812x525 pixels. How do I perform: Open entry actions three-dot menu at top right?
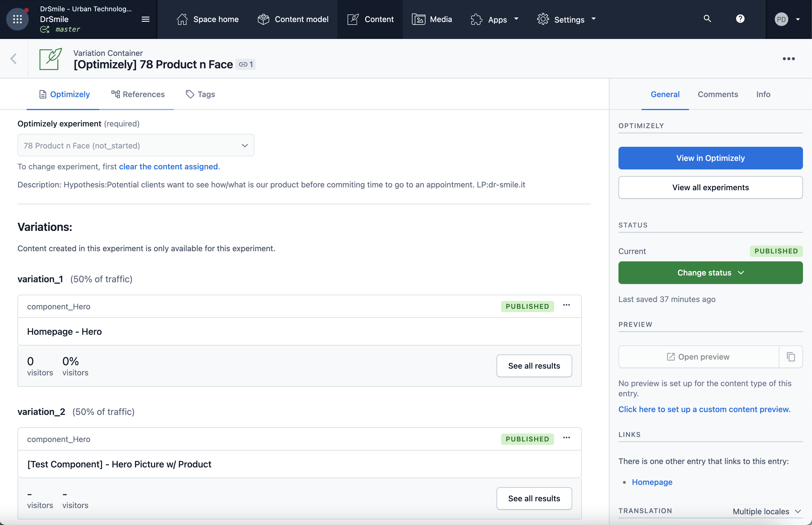coord(789,59)
